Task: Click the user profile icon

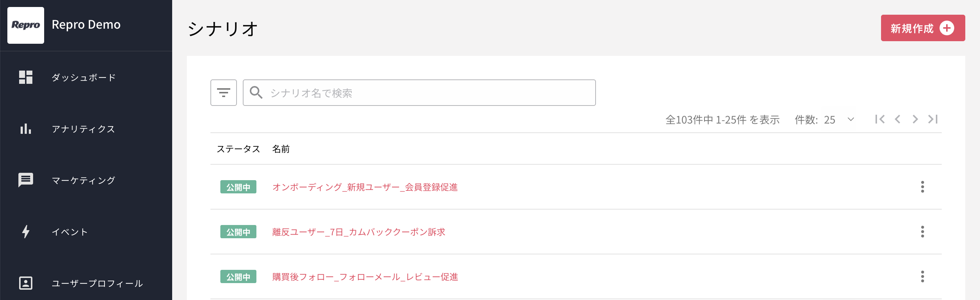Action: click(x=25, y=283)
